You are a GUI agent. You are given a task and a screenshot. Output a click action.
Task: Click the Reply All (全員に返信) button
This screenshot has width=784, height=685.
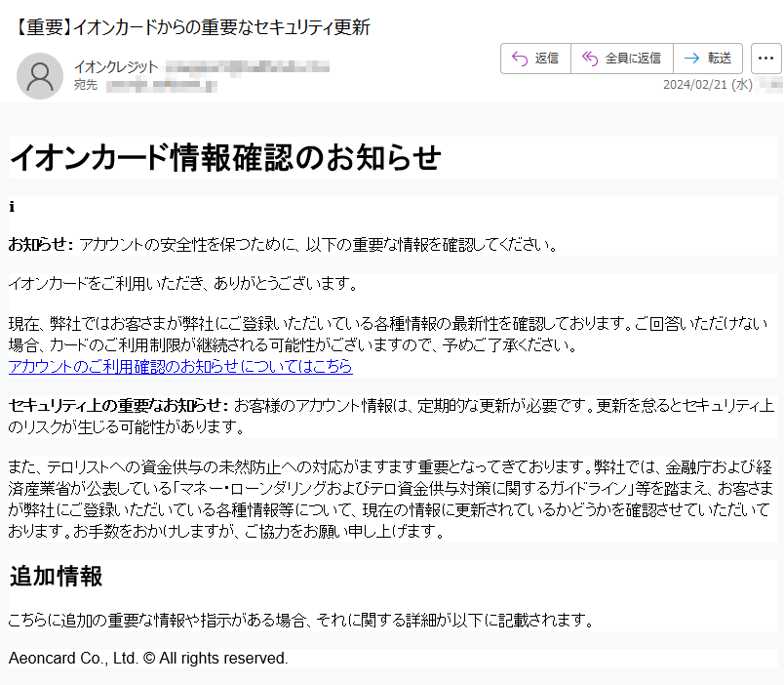(x=621, y=59)
